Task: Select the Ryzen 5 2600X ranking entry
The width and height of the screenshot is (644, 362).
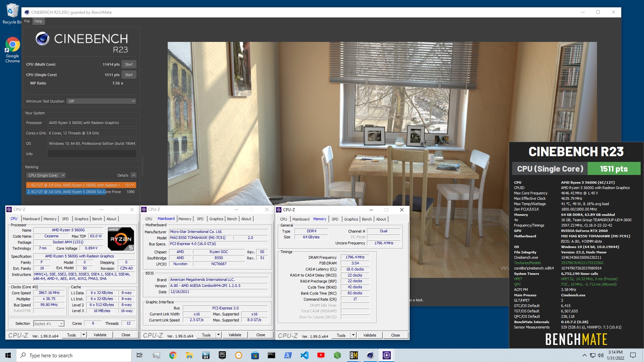Action: [81, 192]
